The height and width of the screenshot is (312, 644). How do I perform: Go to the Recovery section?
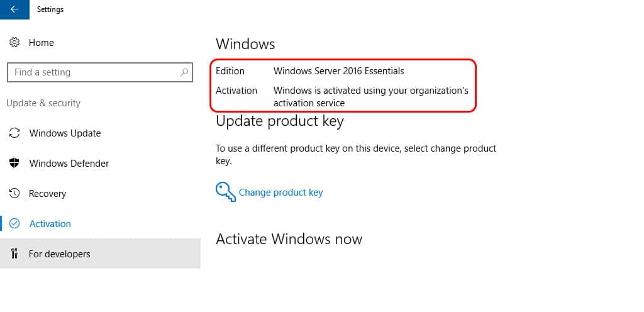pyautogui.click(x=100, y=193)
